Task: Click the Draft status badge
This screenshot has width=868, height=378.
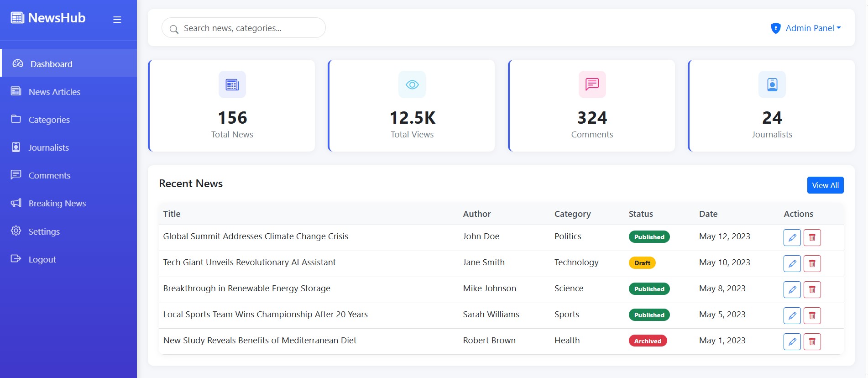Action: coord(642,263)
